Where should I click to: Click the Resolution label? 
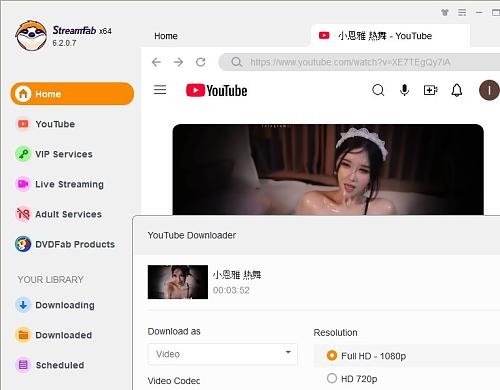(x=335, y=333)
